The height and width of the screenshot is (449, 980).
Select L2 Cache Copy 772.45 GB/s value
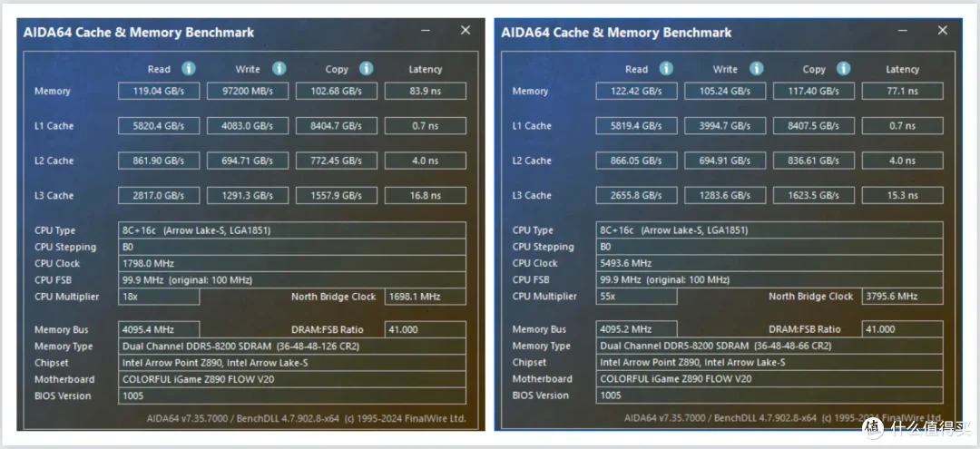(x=337, y=161)
